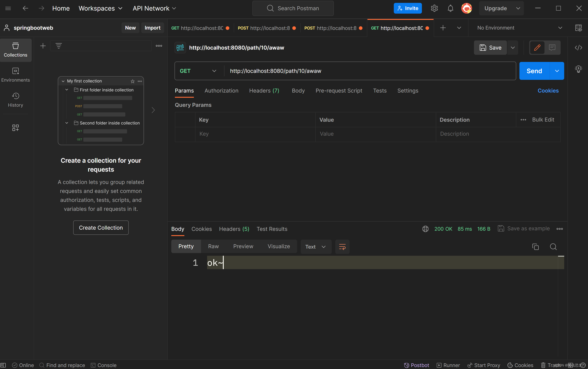Click the request URL input field
588x369 pixels.
pyautogui.click(x=366, y=71)
